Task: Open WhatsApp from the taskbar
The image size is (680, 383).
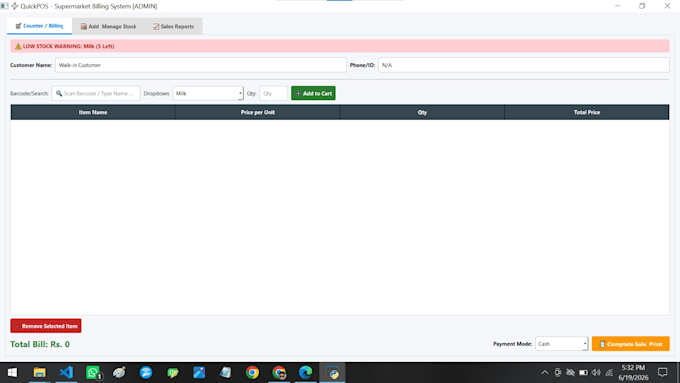Action: click(93, 373)
